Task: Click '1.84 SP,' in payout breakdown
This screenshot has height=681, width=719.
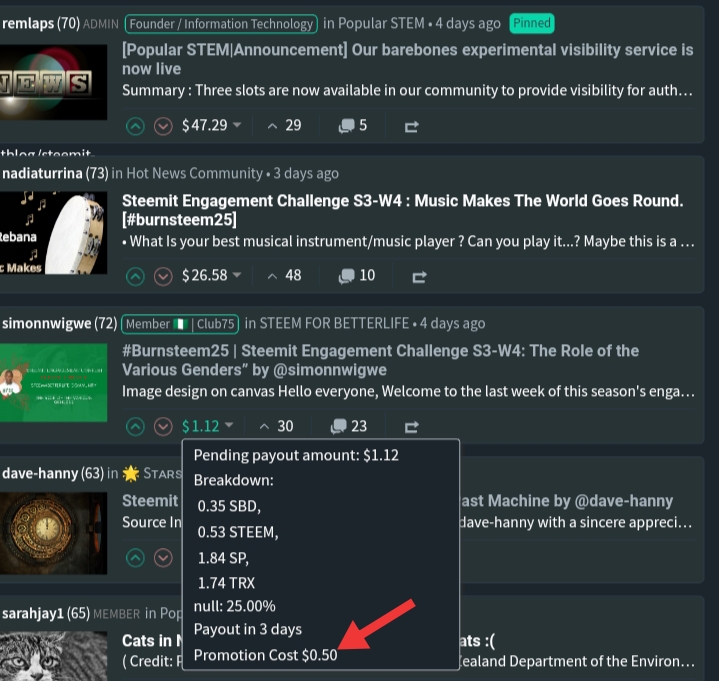Action: click(x=223, y=558)
